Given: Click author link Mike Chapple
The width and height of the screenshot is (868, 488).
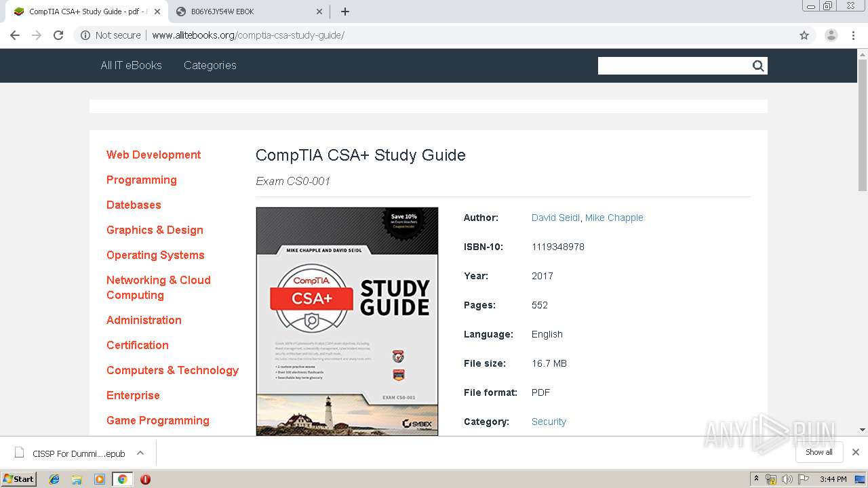Looking at the screenshot, I should tap(614, 218).
